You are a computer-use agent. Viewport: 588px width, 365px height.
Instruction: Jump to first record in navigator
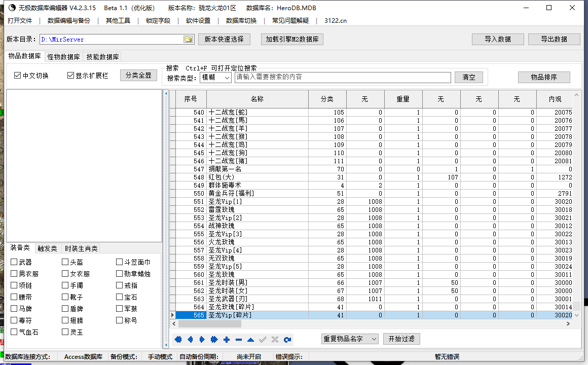pos(178,340)
